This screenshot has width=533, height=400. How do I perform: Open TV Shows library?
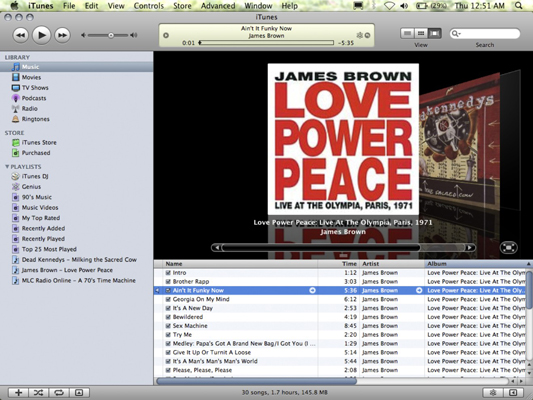pyautogui.click(x=35, y=88)
